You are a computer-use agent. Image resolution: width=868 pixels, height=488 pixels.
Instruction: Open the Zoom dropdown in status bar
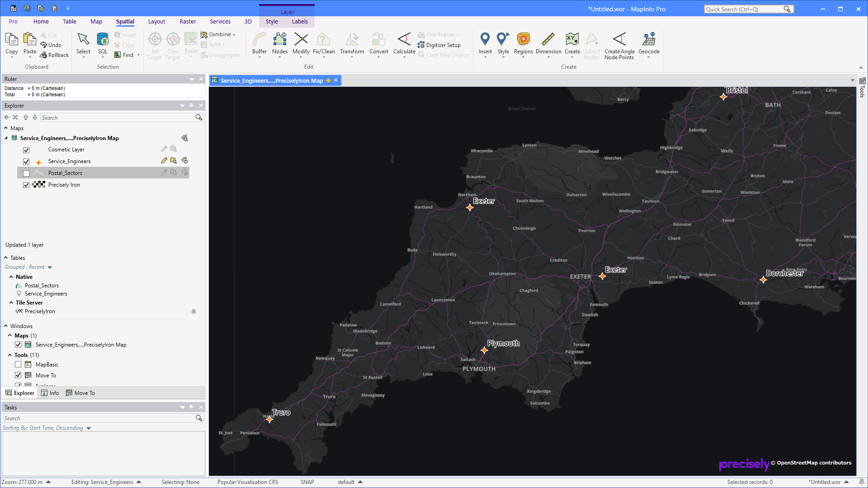[x=48, y=482]
